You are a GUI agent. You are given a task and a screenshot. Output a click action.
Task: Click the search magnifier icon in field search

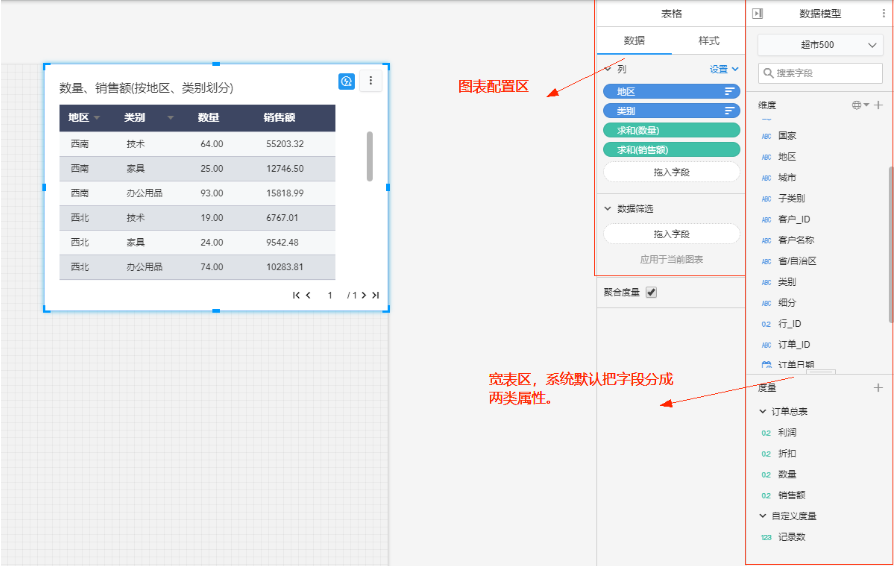coord(768,73)
